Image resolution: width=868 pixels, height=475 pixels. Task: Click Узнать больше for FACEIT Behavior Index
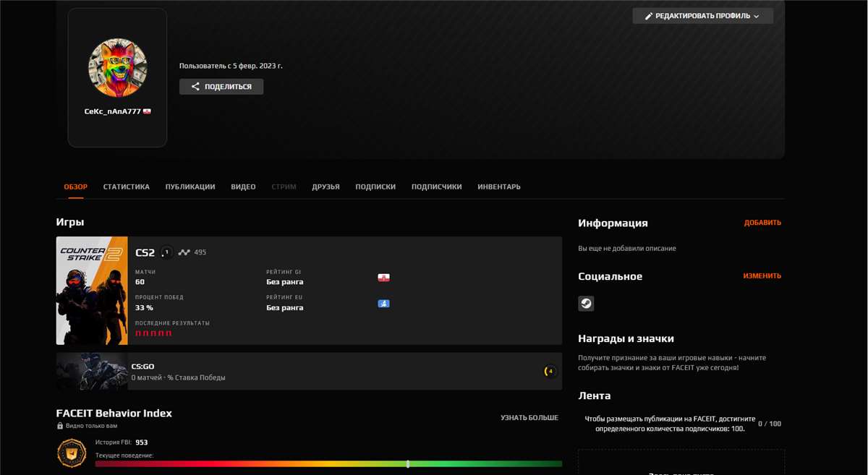pos(529,418)
